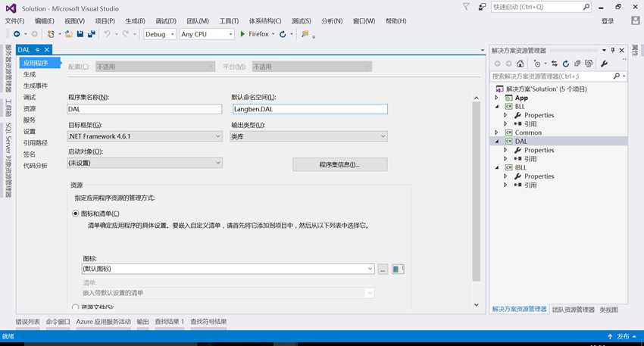This screenshot has height=346, width=644.
Task: Open the 错误列表 panel tab
Action: pos(28,322)
